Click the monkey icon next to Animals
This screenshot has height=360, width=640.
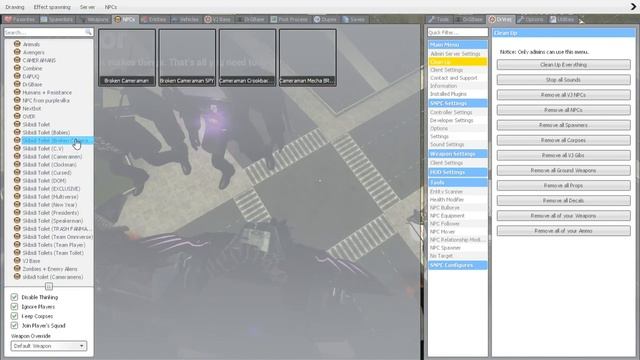17,44
